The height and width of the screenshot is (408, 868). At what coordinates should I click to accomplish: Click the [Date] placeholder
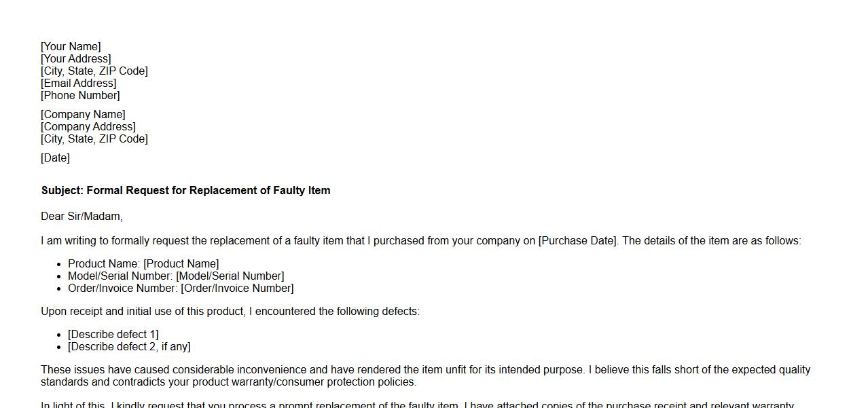coord(55,158)
